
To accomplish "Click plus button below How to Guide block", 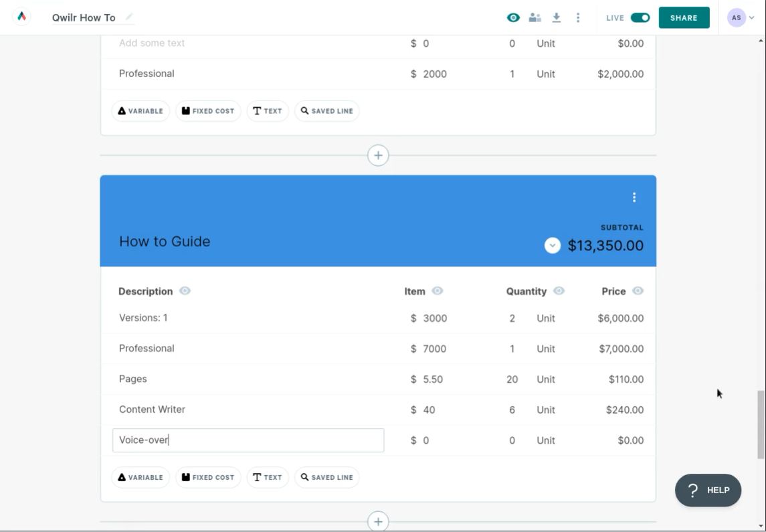I will tap(378, 521).
